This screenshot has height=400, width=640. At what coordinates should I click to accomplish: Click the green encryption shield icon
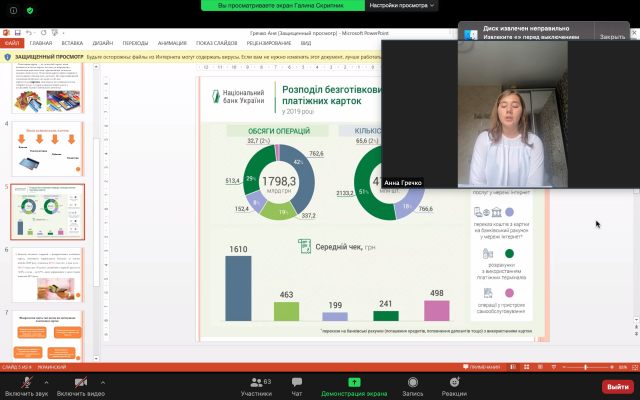point(29,10)
